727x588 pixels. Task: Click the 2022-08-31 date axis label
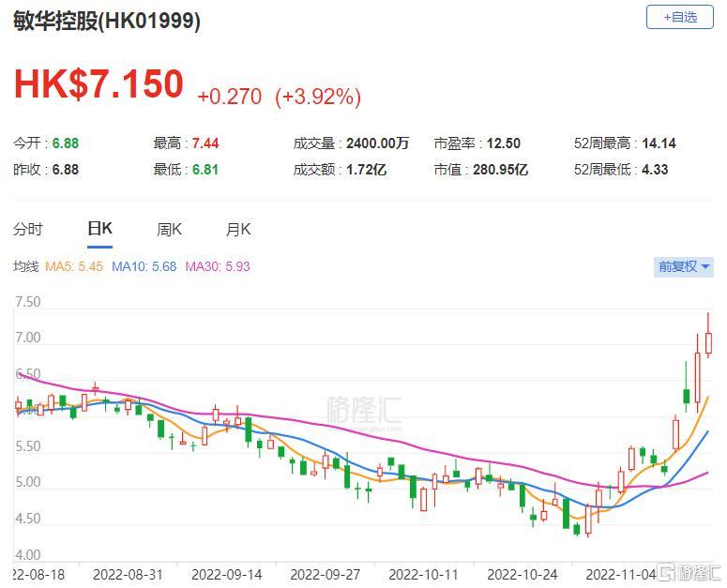128,575
